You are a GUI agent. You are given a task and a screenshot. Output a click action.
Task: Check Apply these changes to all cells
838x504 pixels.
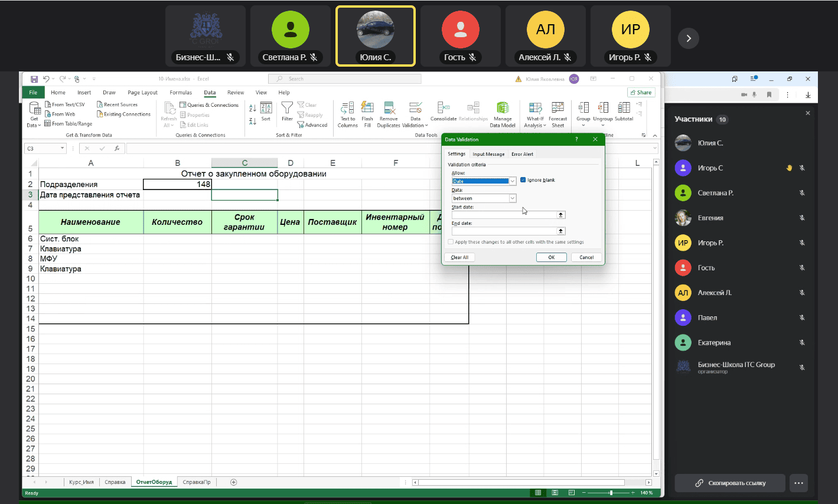coord(451,242)
